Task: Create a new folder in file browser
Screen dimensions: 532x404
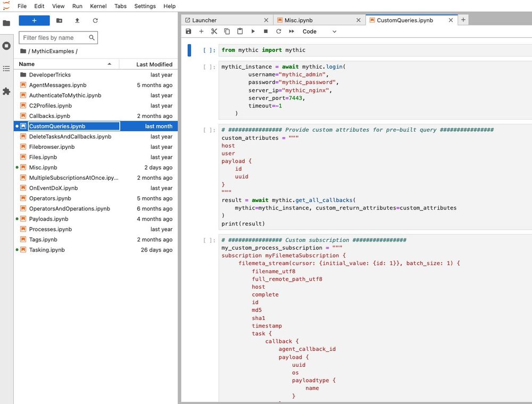Action: click(59, 21)
